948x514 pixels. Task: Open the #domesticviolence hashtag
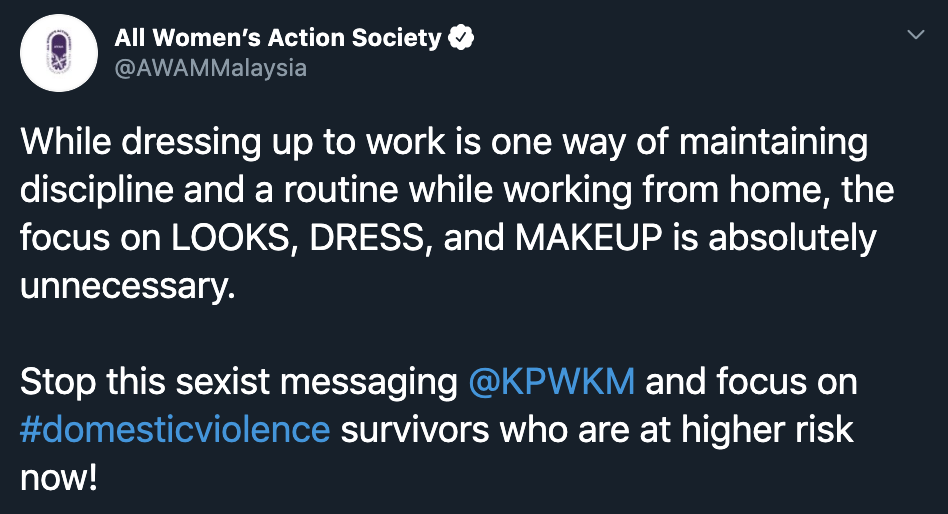click(175, 429)
